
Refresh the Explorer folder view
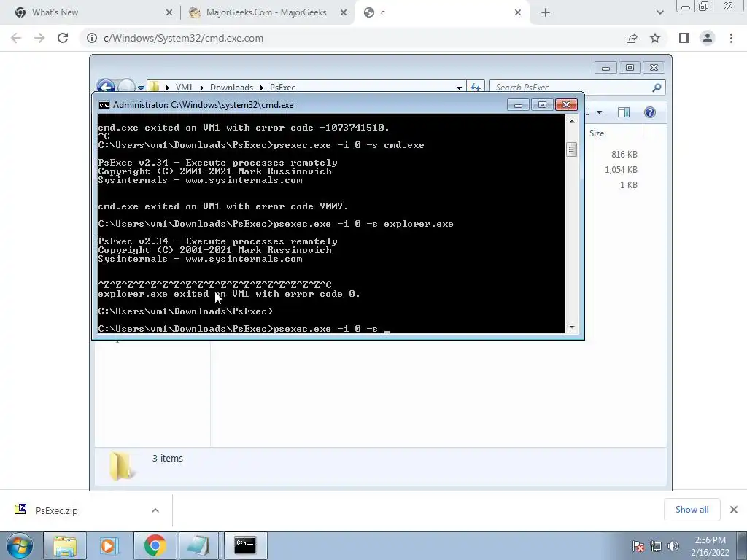coord(476,87)
